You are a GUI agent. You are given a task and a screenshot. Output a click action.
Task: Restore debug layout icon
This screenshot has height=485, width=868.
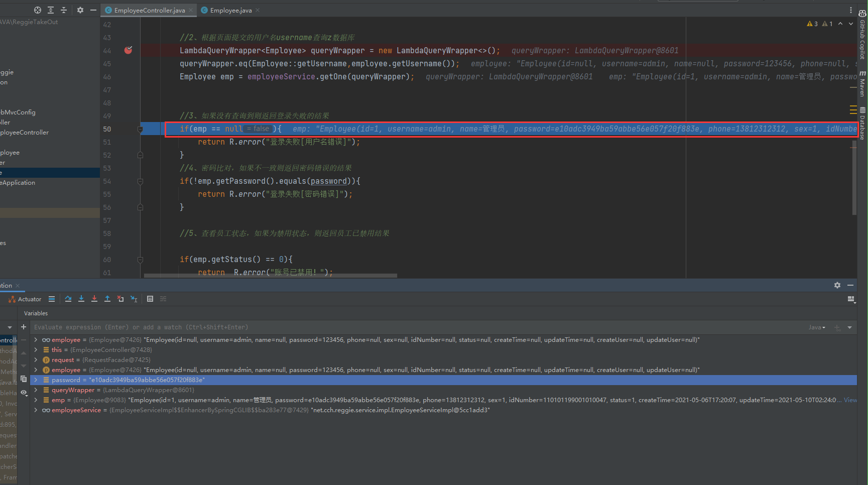click(x=851, y=299)
